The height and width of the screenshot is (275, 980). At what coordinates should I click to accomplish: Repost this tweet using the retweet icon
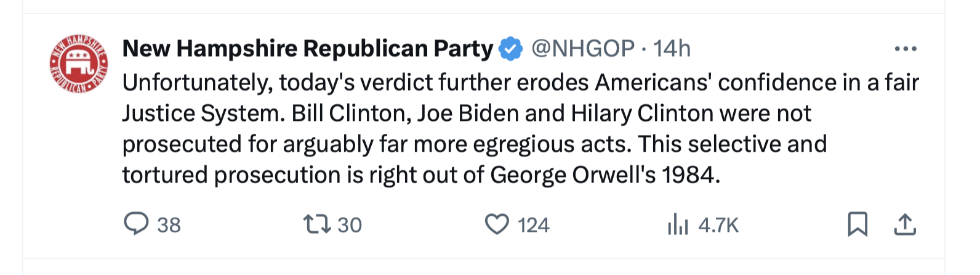coord(317,224)
